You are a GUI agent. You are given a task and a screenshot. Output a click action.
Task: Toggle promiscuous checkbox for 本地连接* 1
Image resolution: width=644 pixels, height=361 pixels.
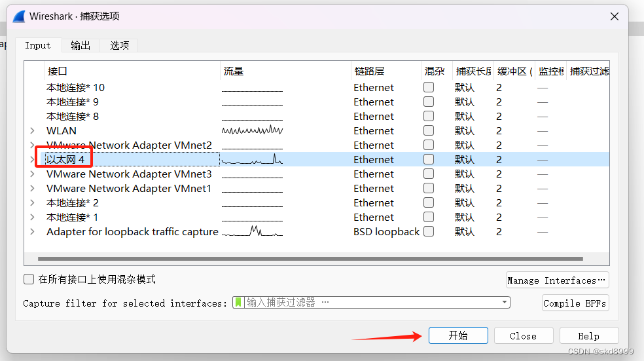click(429, 217)
